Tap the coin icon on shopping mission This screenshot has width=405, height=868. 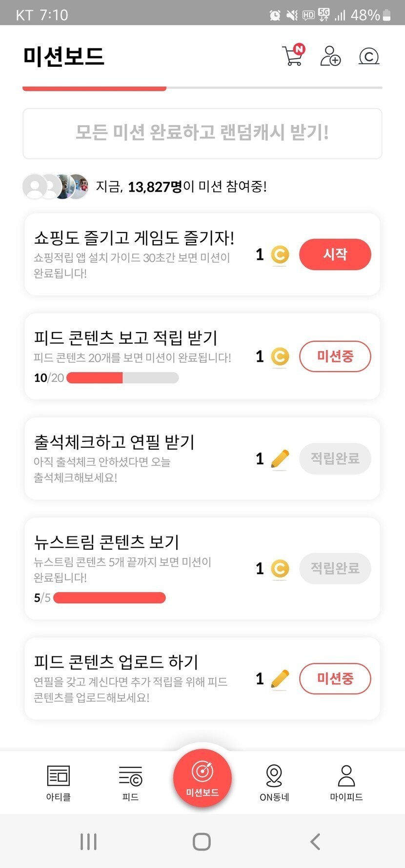tap(280, 255)
